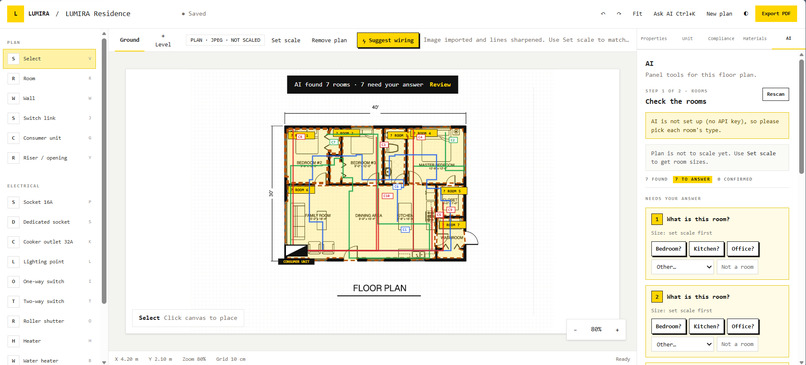Choose Bedroom? for room 1

(669, 249)
